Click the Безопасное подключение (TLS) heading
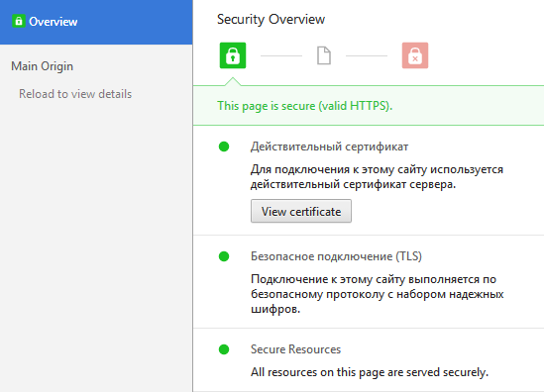544x392 pixels. click(336, 256)
